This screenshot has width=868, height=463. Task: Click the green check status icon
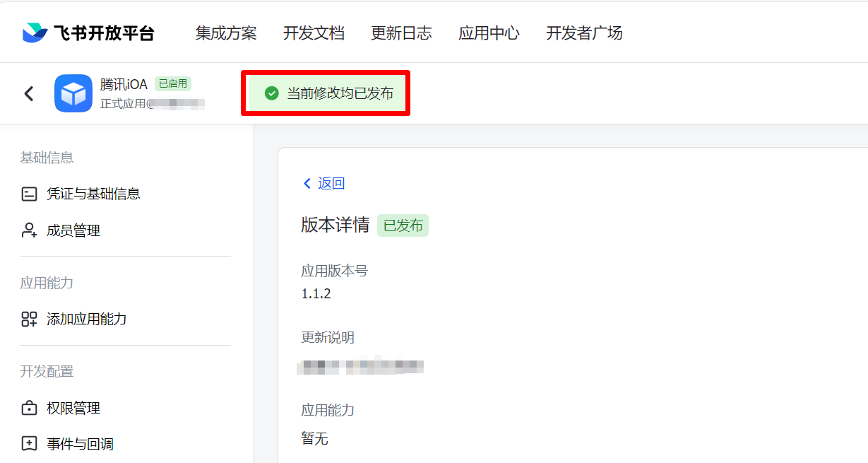point(271,93)
